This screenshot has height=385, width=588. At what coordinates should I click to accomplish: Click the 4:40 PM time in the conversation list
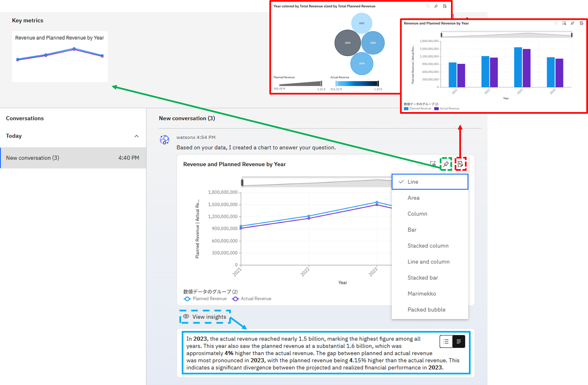129,158
